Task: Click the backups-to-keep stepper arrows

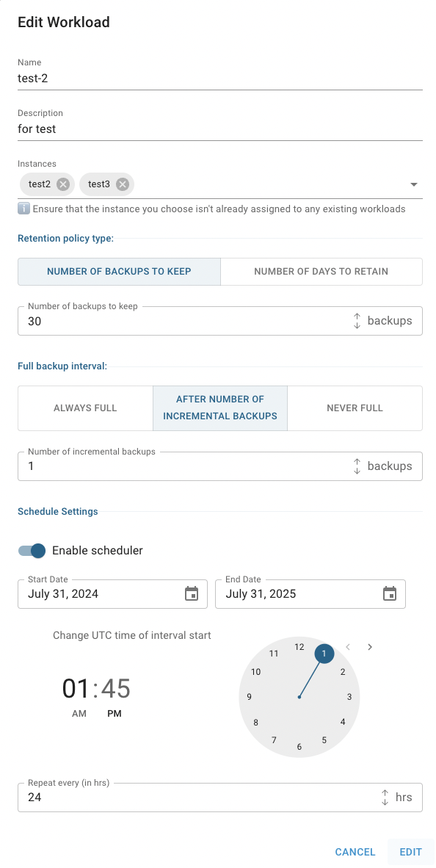Action: (357, 320)
